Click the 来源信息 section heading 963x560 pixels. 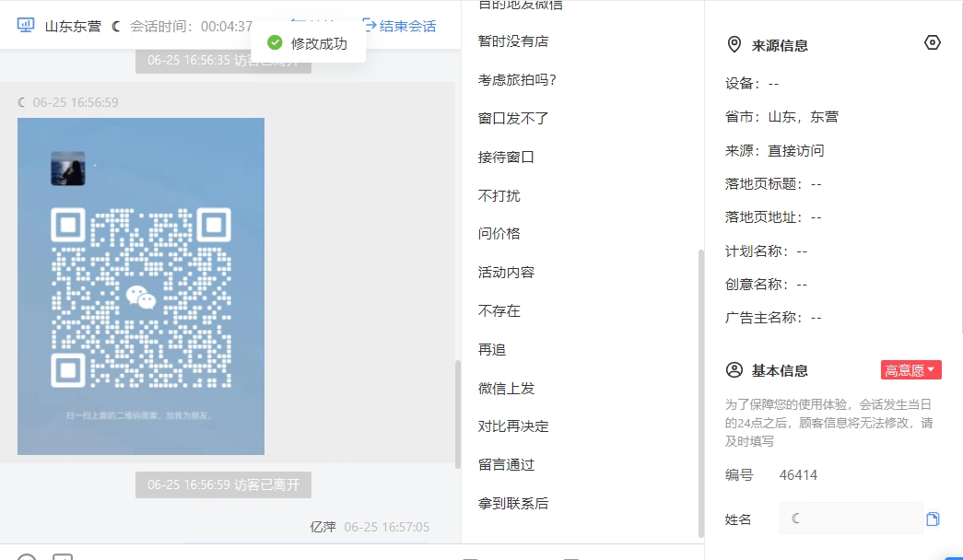(x=780, y=45)
